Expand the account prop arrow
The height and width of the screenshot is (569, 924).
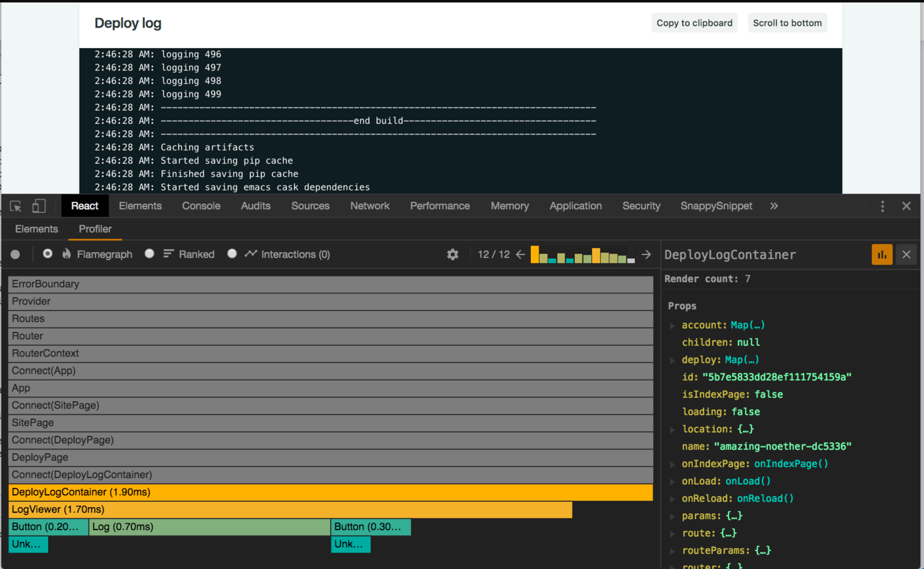pyautogui.click(x=672, y=326)
